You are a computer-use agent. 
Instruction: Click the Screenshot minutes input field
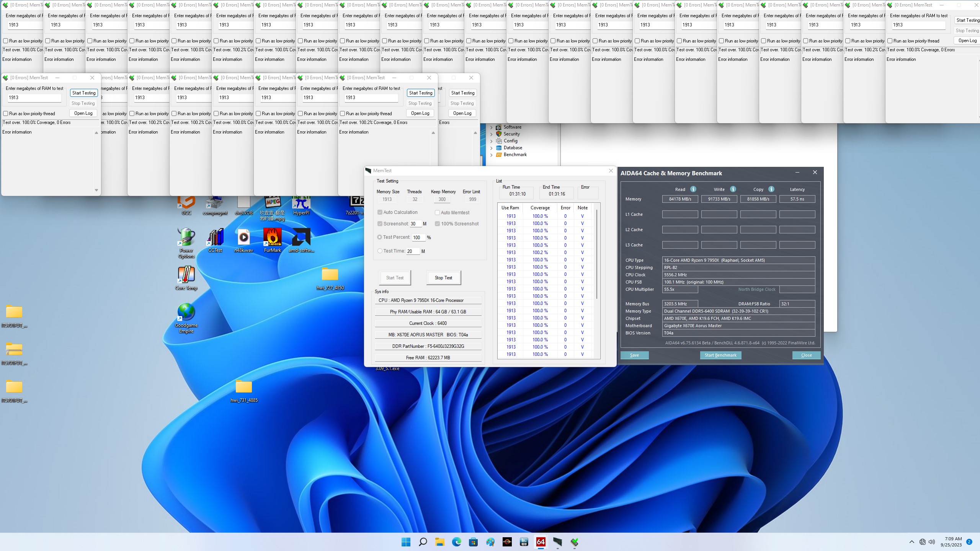tap(415, 224)
